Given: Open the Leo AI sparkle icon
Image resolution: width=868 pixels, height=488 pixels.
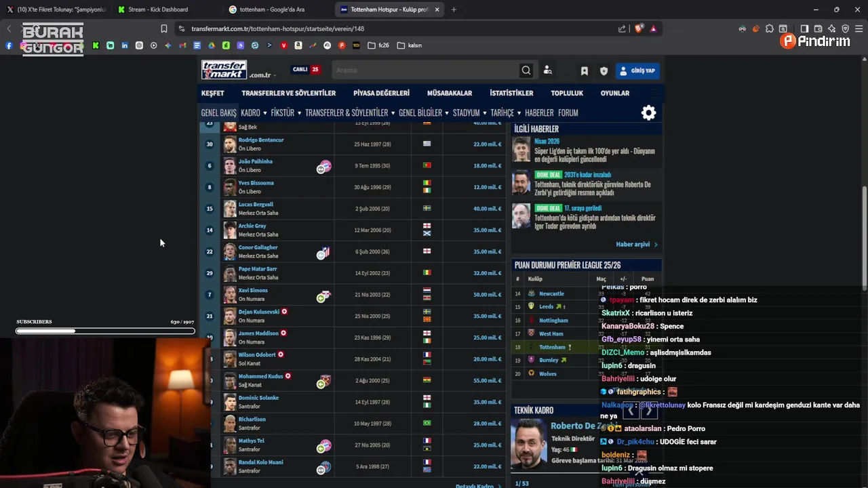Looking at the screenshot, I should (x=832, y=28).
